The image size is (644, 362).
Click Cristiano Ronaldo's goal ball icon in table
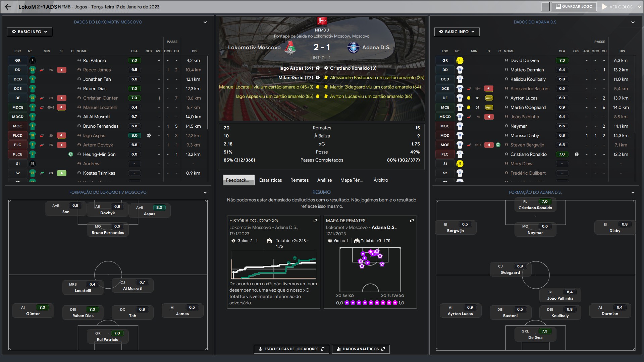click(577, 155)
